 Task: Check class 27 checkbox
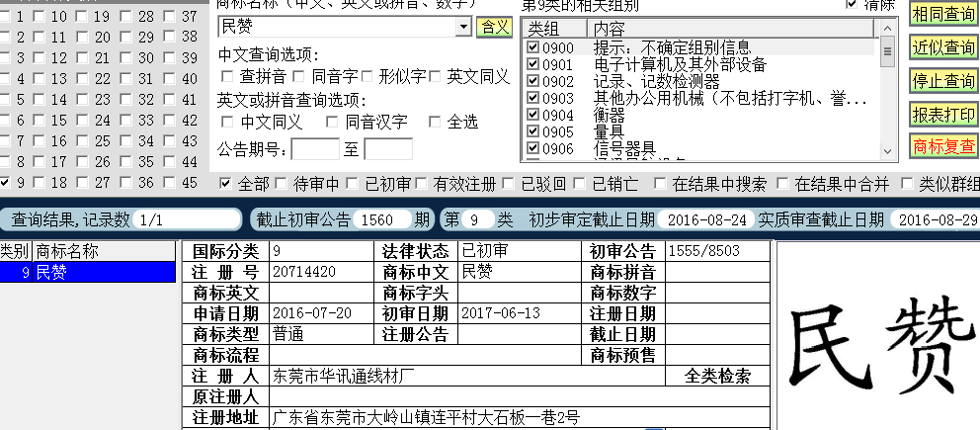tap(83, 183)
